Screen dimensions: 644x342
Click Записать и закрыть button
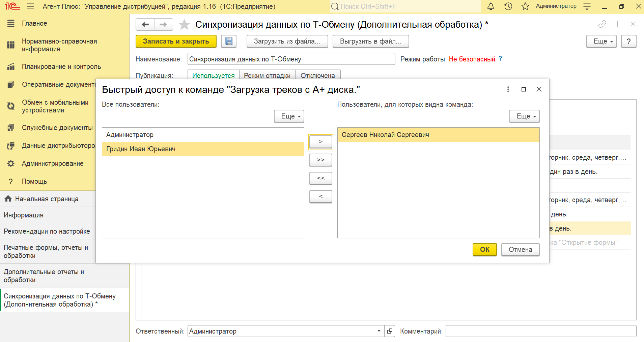click(x=176, y=41)
